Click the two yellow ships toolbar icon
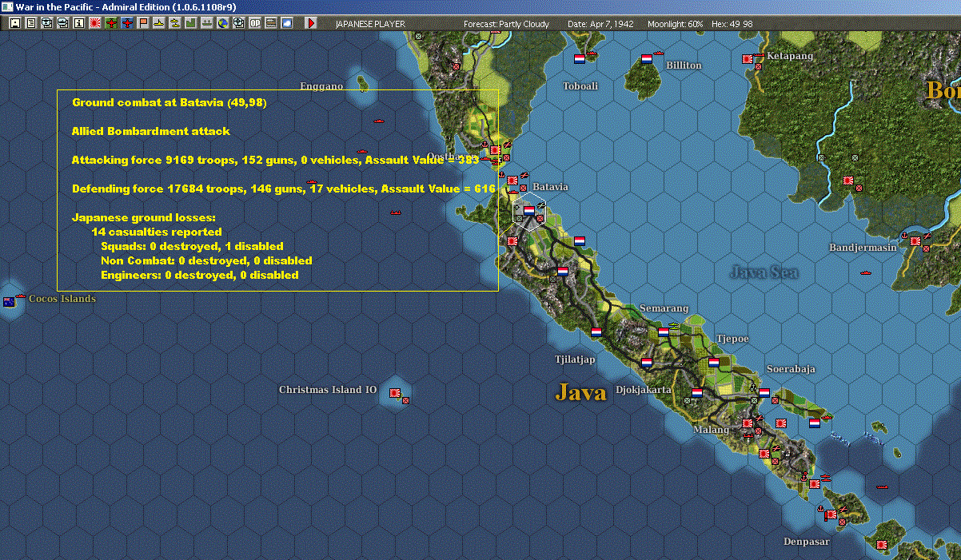The width and height of the screenshot is (961, 560). pos(174,23)
